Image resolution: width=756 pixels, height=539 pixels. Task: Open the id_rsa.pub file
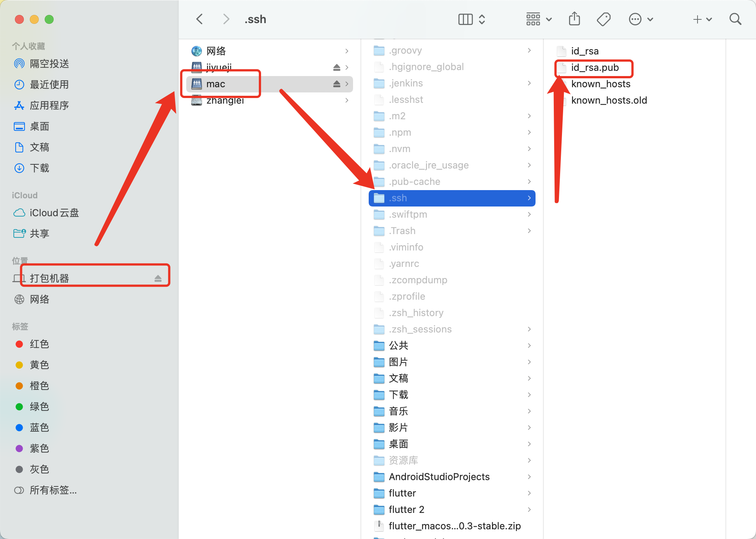(594, 67)
